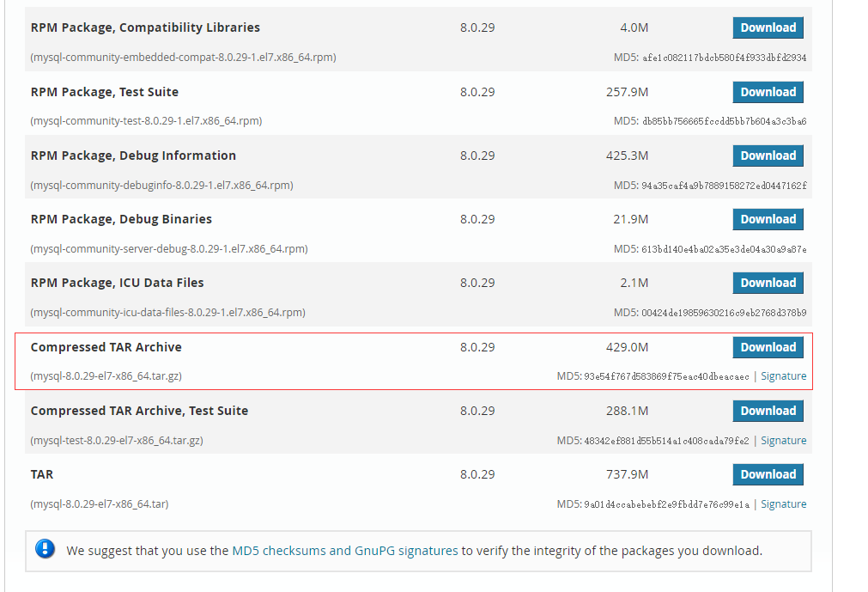868x592 pixels.
Task: Click filename (mysql-8.0.29-el7-x86_64.tar.gz)
Action: pyautogui.click(x=106, y=376)
